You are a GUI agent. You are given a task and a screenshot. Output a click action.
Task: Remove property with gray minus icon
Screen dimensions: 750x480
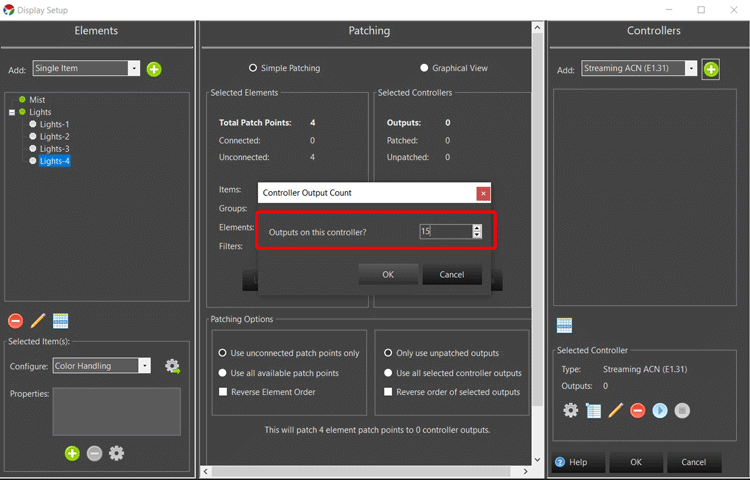pyautogui.click(x=94, y=453)
